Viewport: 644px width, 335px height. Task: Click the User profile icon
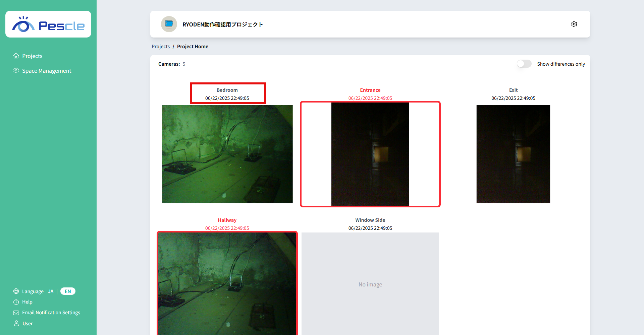coord(16,323)
